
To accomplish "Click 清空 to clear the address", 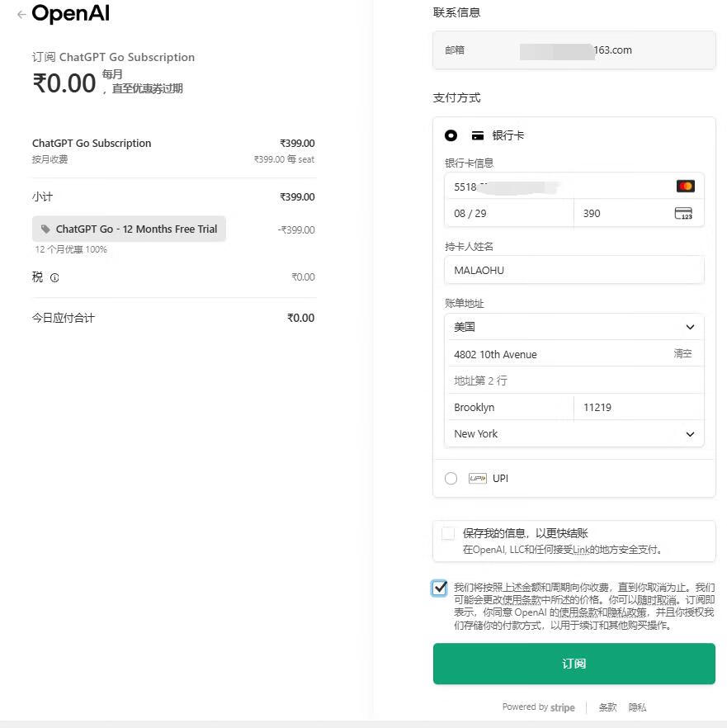I will 682,354.
